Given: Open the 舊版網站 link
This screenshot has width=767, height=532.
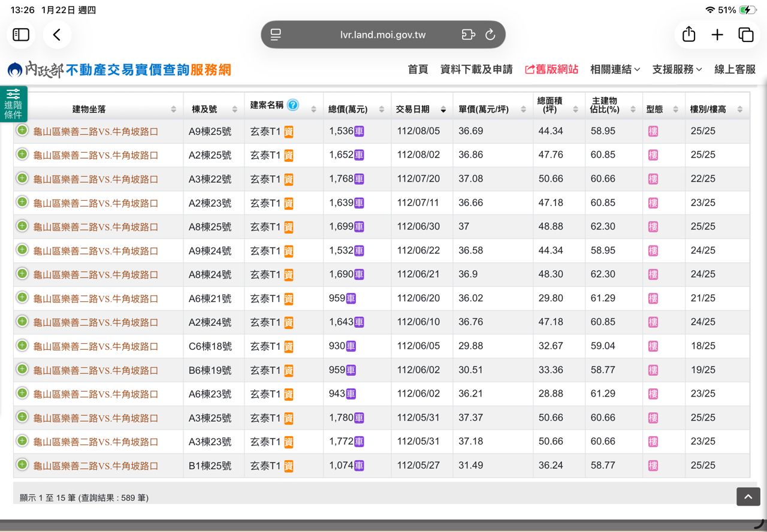Looking at the screenshot, I should (551, 69).
